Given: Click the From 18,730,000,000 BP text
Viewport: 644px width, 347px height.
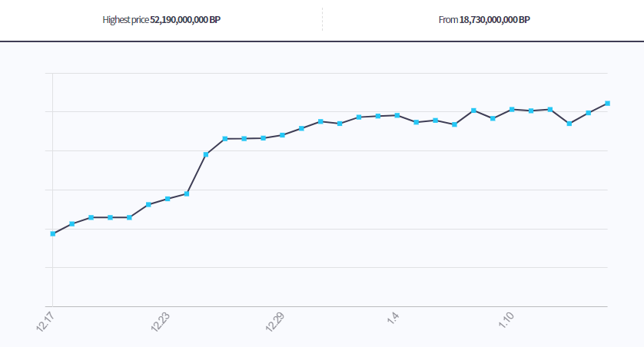Looking at the screenshot, I should tap(483, 19).
